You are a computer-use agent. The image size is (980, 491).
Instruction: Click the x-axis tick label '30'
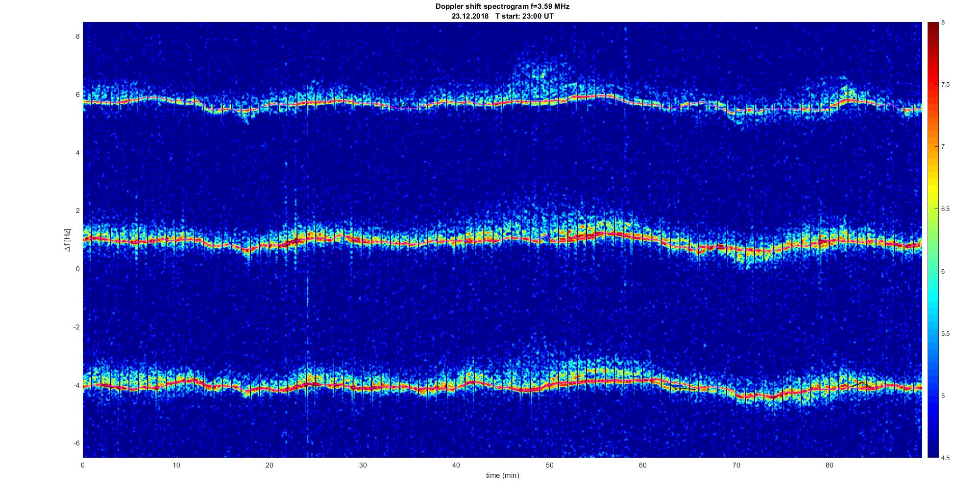363,465
